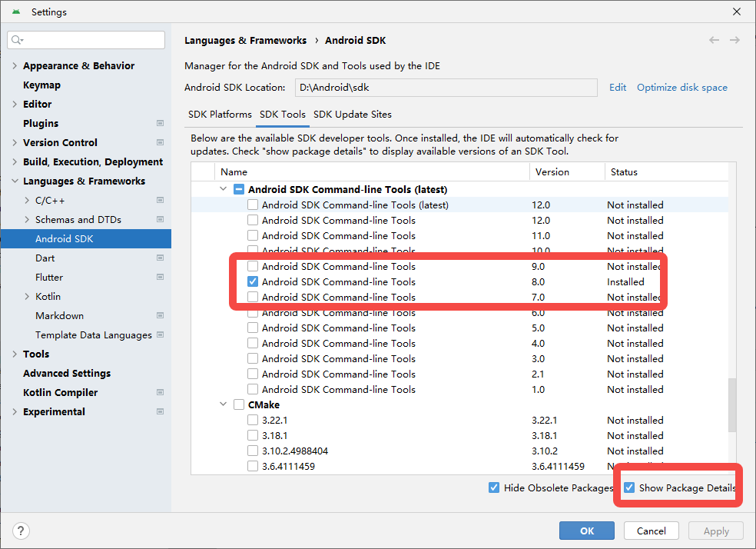Expand Build, Execution, Deployment section
This screenshot has height=549, width=756.
[15, 162]
